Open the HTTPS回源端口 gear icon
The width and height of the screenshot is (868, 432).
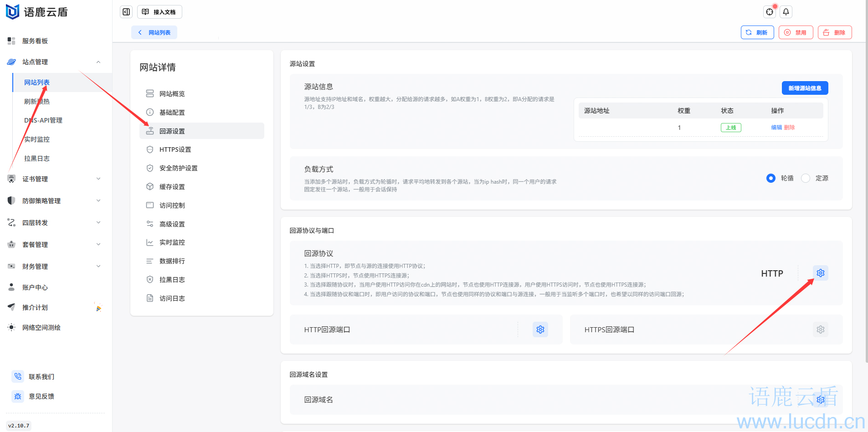pyautogui.click(x=820, y=329)
